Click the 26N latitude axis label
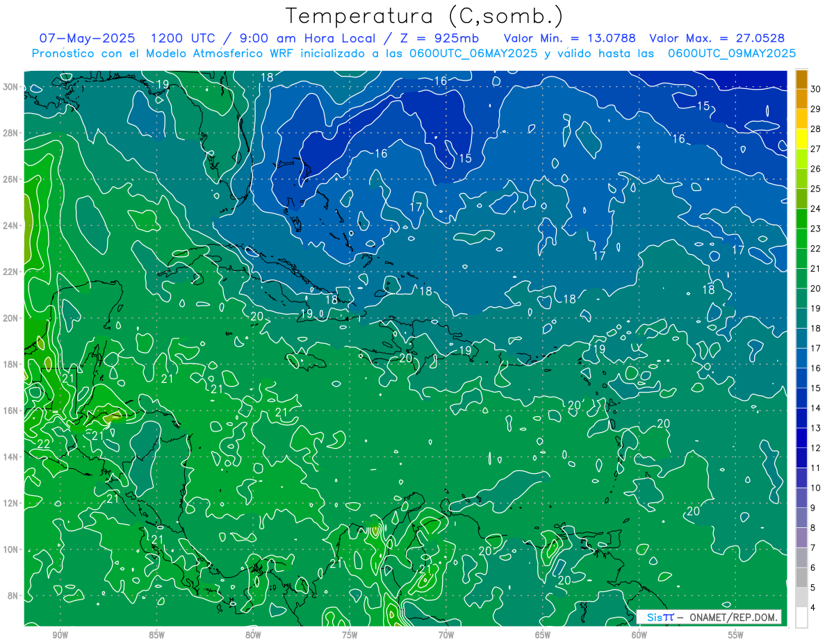Image resolution: width=834 pixels, height=644 pixels. 11,179
